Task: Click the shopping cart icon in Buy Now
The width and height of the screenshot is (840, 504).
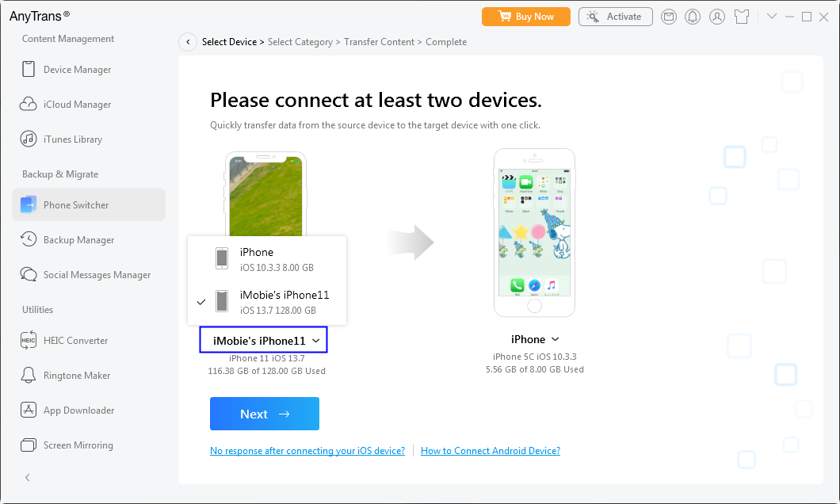Action: 505,16
